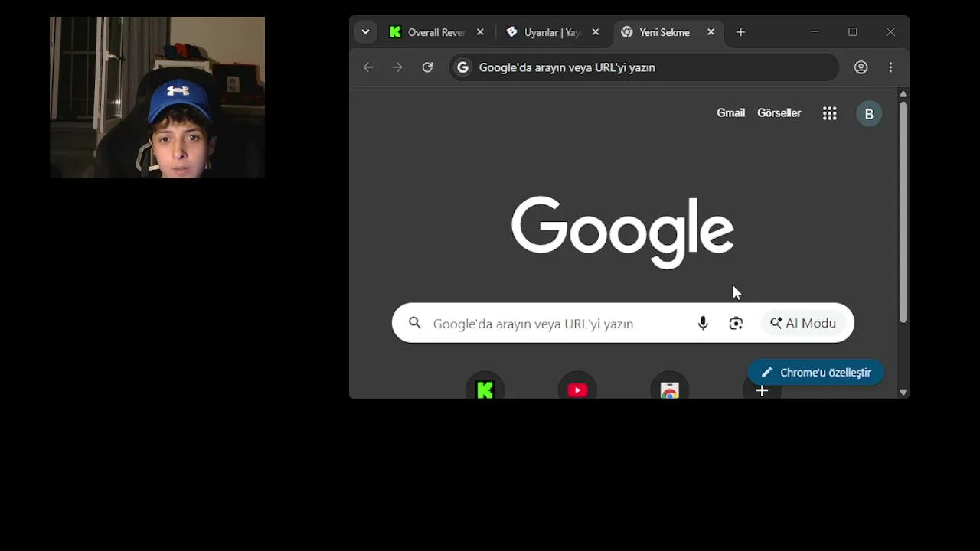The image size is (980, 551).
Task: Open the tab search chevron in Chrome
Action: (365, 32)
